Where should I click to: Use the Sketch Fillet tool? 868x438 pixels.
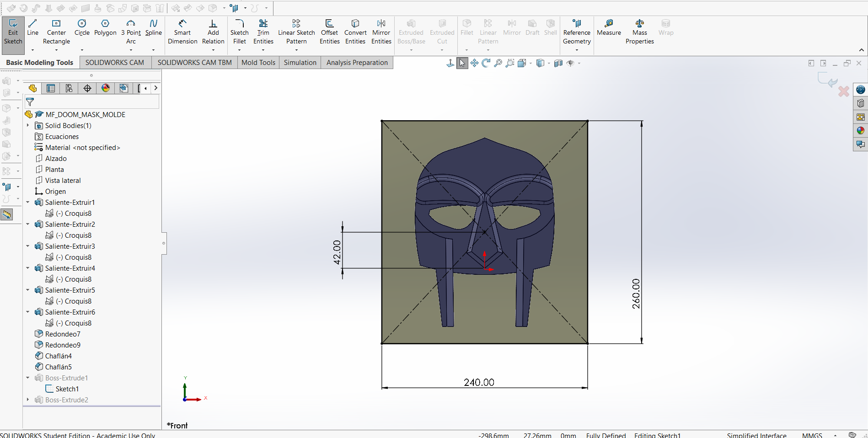pos(239,32)
